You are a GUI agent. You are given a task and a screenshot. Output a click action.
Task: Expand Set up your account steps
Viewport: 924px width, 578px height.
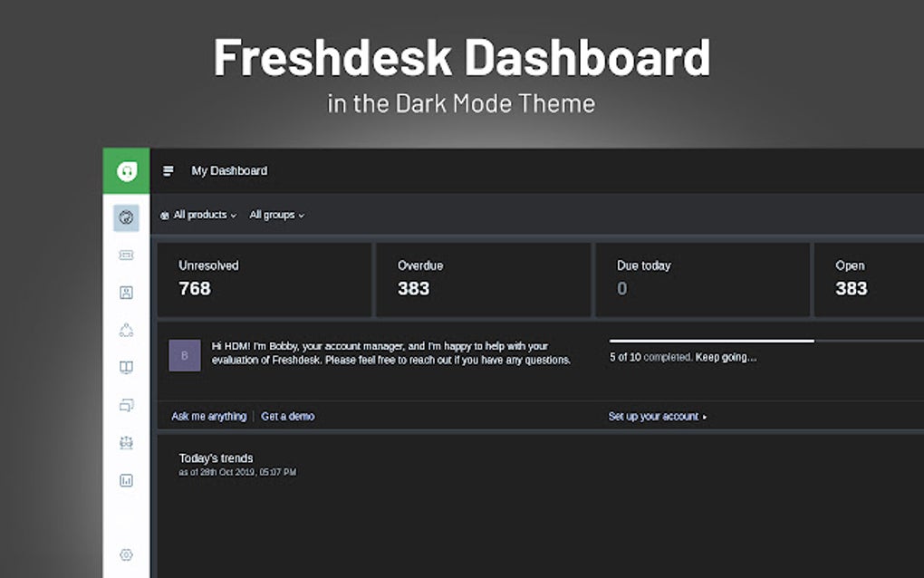coord(656,416)
